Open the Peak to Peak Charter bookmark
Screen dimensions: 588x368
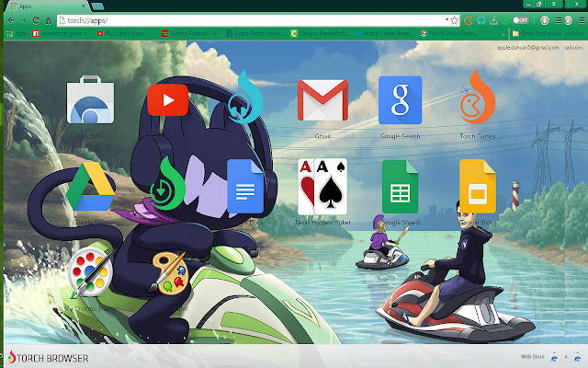click(449, 33)
